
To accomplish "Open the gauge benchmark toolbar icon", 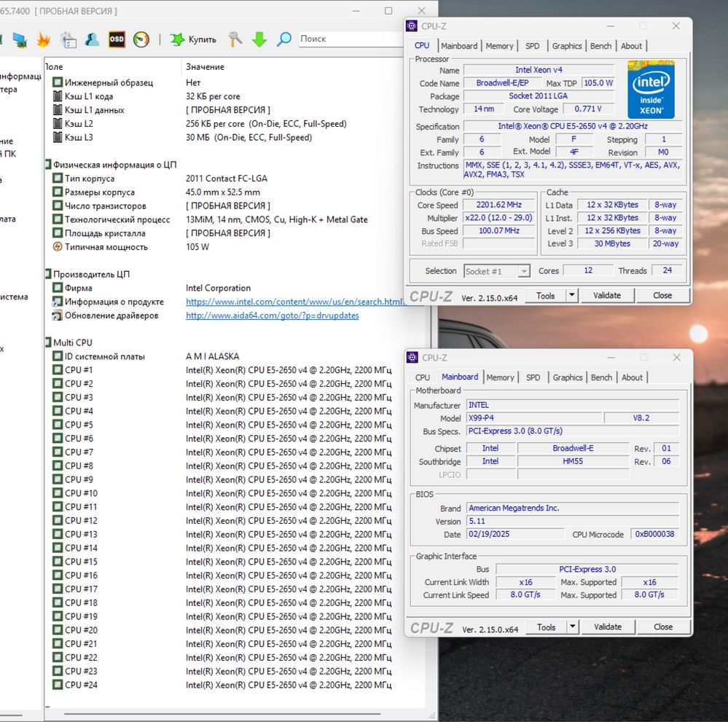I will 141,39.
